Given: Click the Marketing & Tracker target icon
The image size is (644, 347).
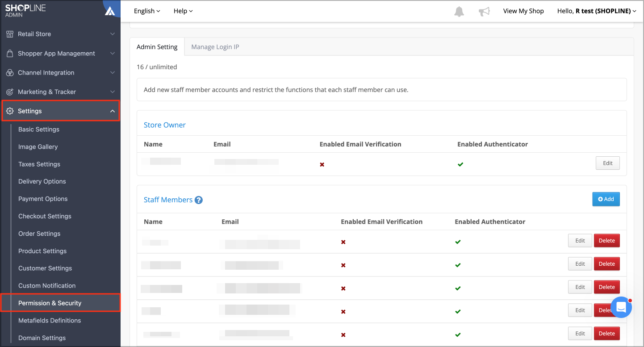Looking at the screenshot, I should click(x=10, y=92).
